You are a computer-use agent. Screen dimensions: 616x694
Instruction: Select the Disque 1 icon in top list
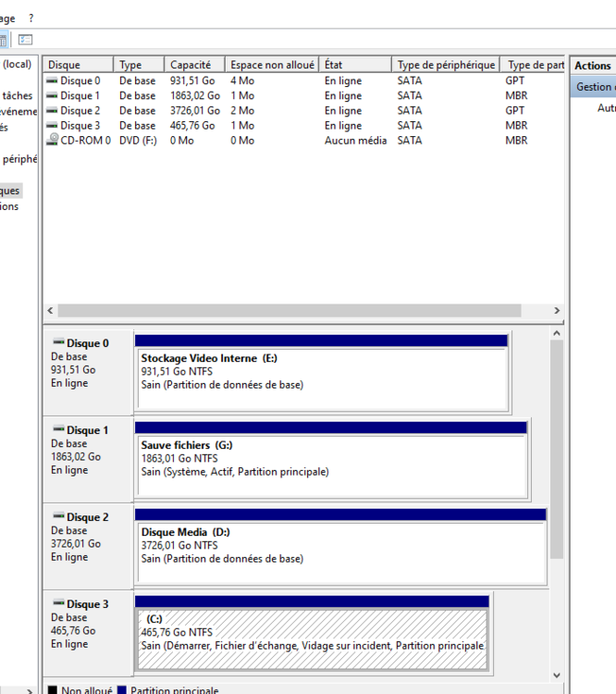[x=53, y=96]
